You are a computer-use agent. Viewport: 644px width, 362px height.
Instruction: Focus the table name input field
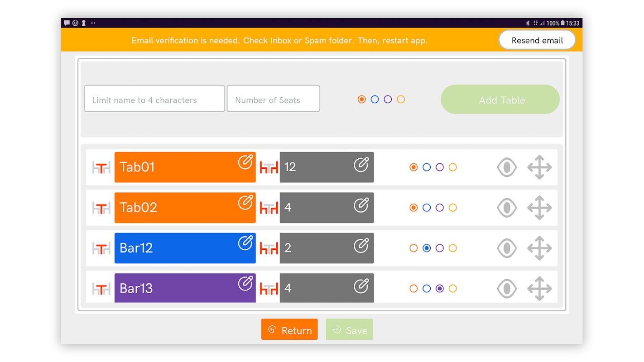coord(154,99)
